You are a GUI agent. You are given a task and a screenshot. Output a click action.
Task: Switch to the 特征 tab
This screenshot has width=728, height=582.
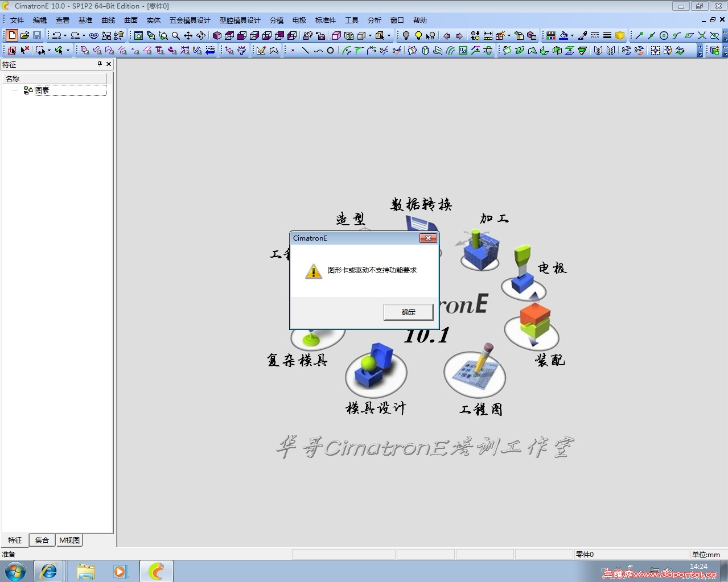click(x=15, y=540)
